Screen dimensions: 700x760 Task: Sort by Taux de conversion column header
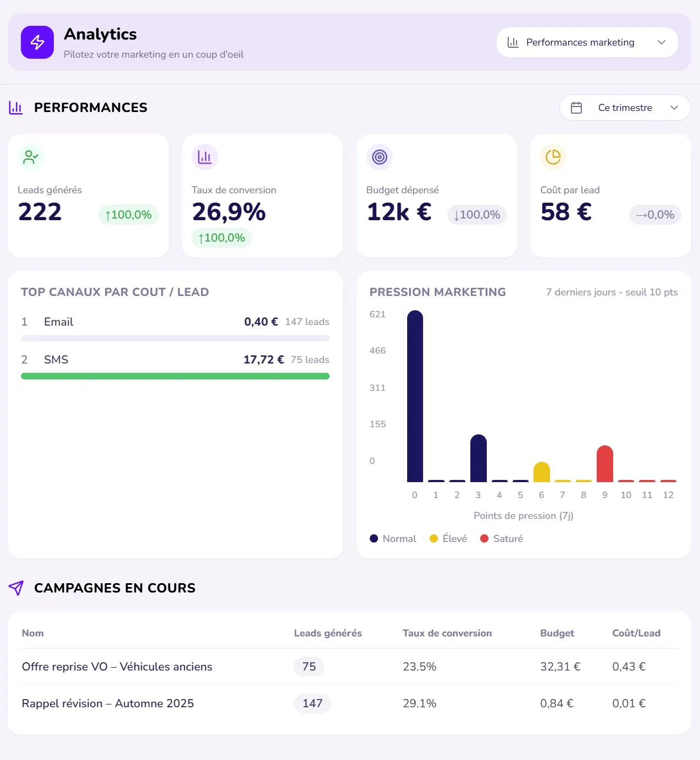click(447, 633)
